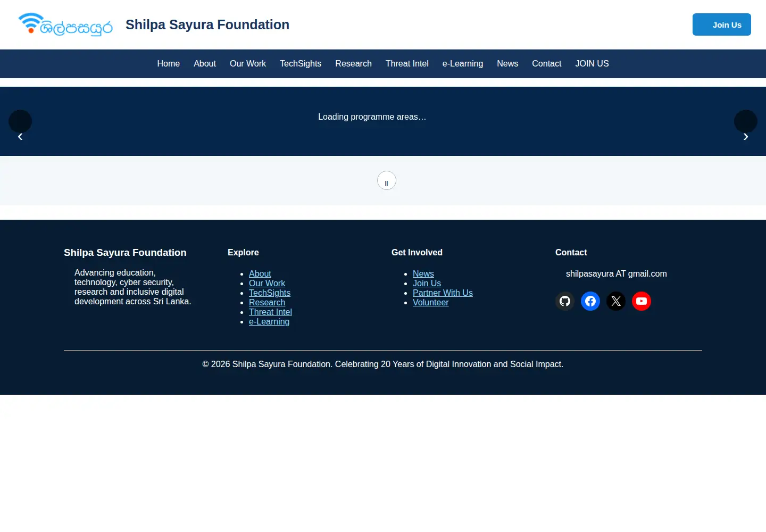
Task: Click the copyright 2026 footer line
Action: tap(383, 364)
